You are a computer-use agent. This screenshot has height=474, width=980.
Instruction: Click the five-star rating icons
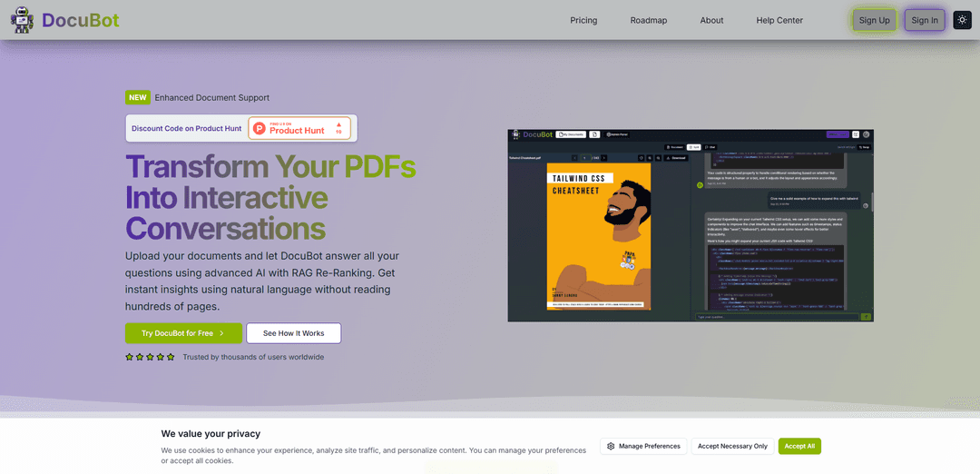pyautogui.click(x=150, y=357)
